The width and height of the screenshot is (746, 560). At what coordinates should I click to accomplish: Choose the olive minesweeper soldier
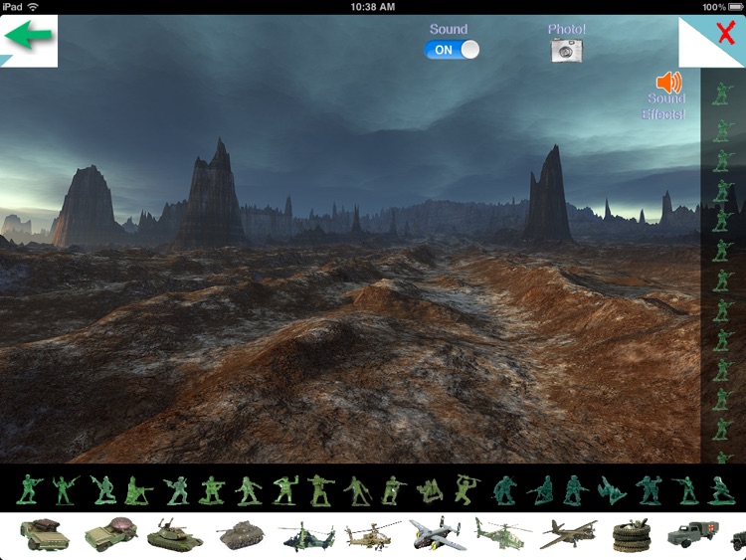[357, 490]
